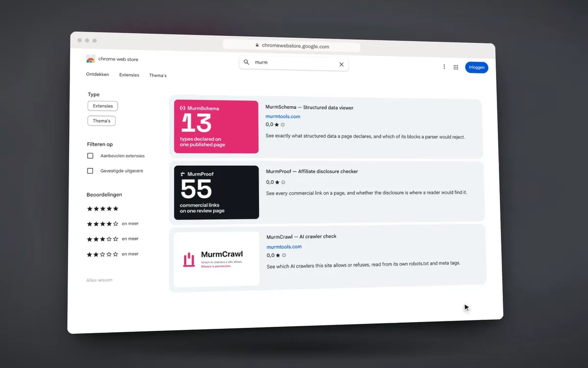Enable the Aanbevolen extensies checkbox
This screenshot has height=368, width=588.
click(90, 156)
